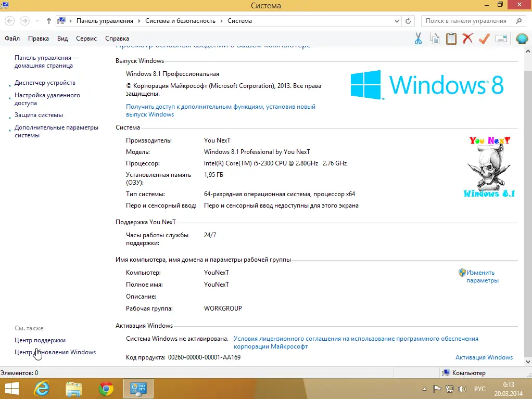Click the network tray icon
Screen dimensions: 532x399
(x=450, y=389)
